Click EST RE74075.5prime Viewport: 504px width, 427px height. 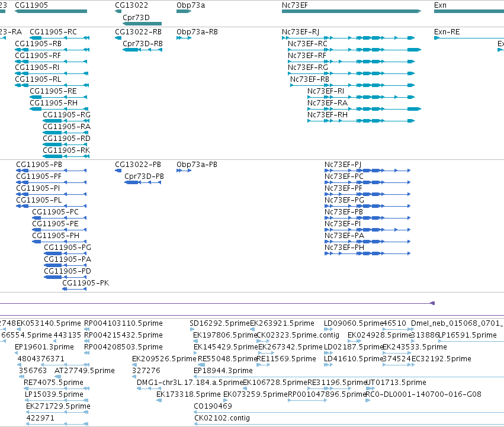53,383
